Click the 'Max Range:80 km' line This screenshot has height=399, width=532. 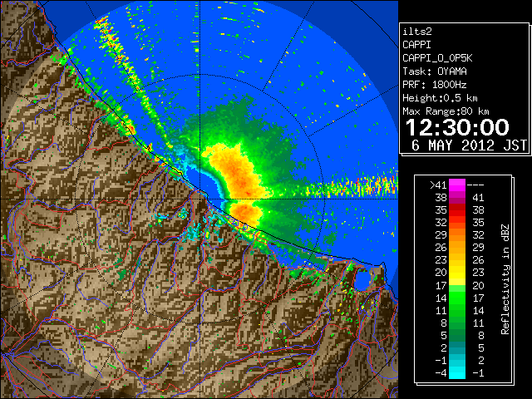click(x=446, y=111)
